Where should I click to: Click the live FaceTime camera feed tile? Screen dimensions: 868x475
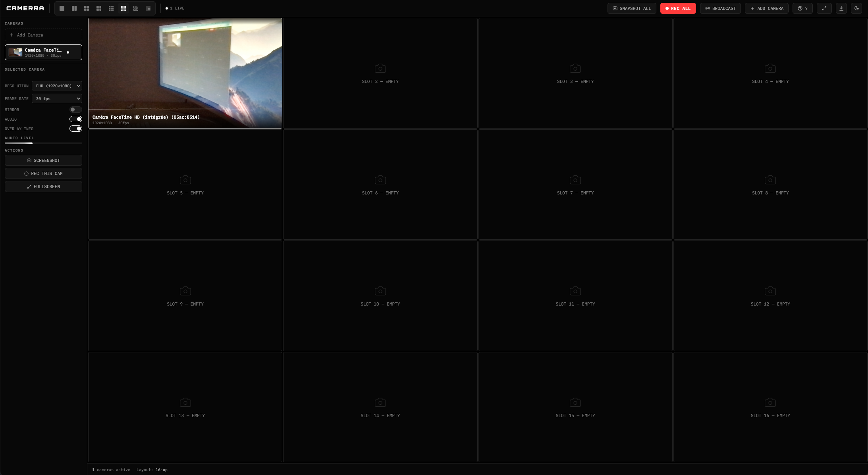coord(185,73)
